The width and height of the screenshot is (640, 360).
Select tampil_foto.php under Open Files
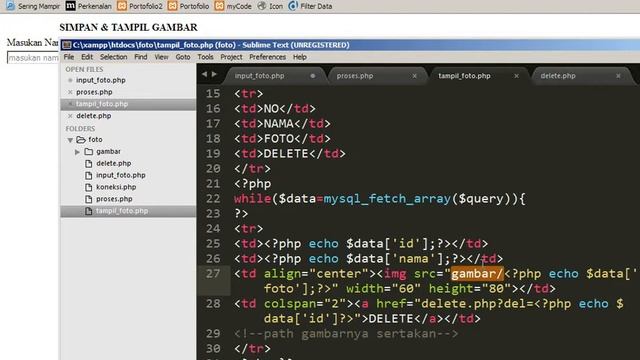pos(102,104)
